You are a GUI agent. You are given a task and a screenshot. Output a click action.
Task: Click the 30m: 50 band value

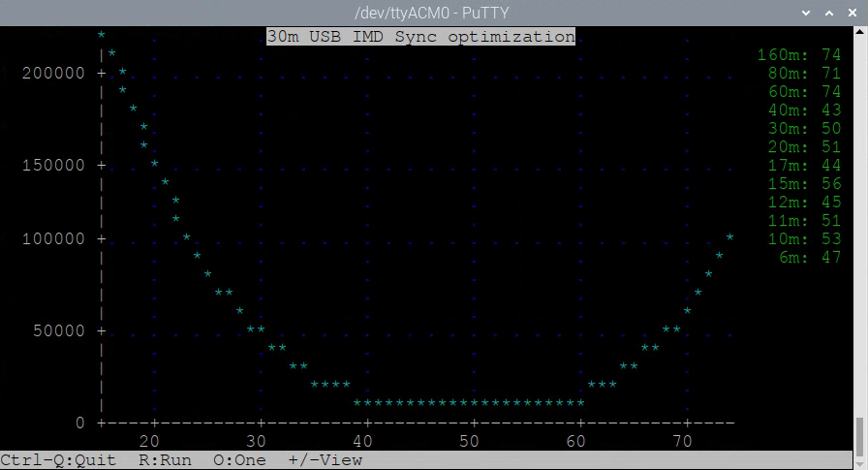(803, 129)
